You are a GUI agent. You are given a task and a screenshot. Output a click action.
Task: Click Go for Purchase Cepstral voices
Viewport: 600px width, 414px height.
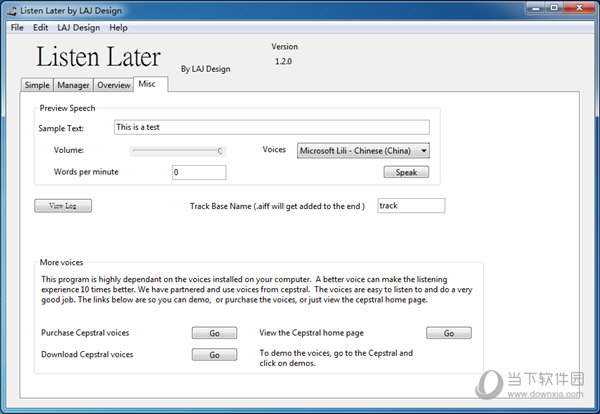tap(214, 333)
